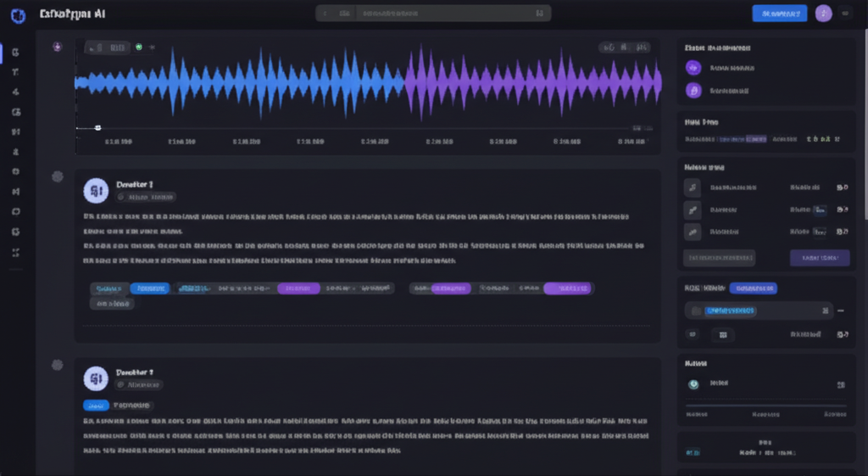Select the last purple tag in the first card's tag row

[x=567, y=288]
